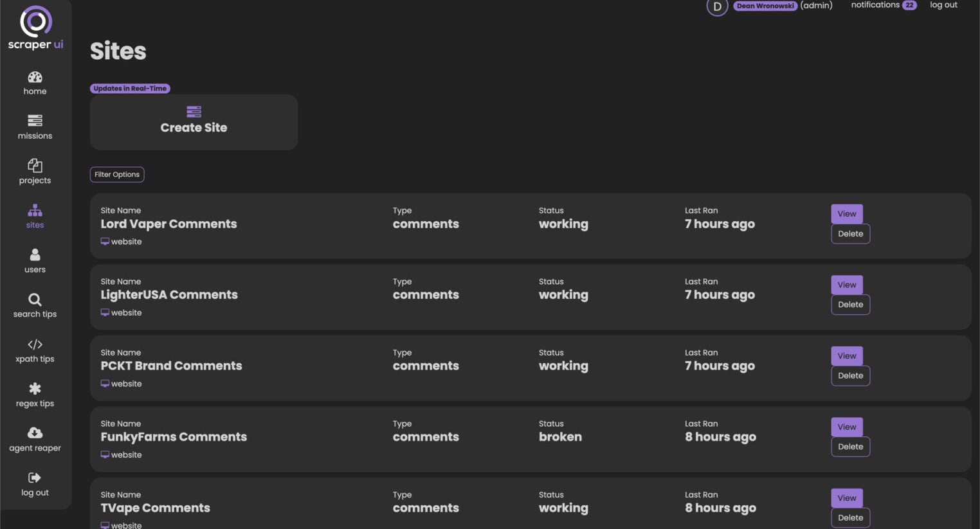Delete the Lord Vaper Comments site

tap(851, 233)
